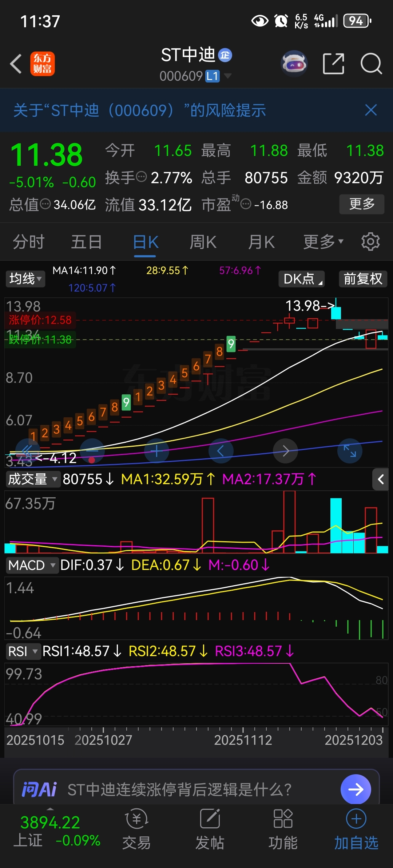This screenshot has height=868, width=393.
Task: Switch to the 周K chart tab
Action: pos(203,242)
